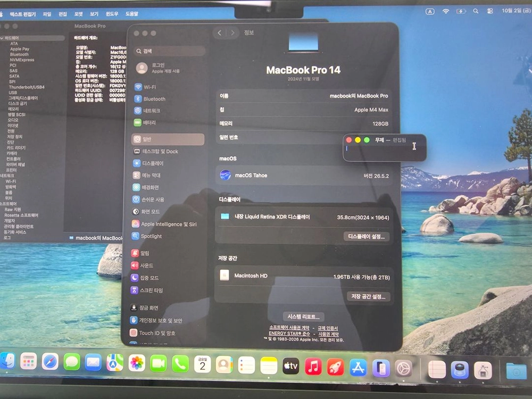The image size is (532, 399).
Task: Click the 검색 field in System Settings
Action: point(170,51)
